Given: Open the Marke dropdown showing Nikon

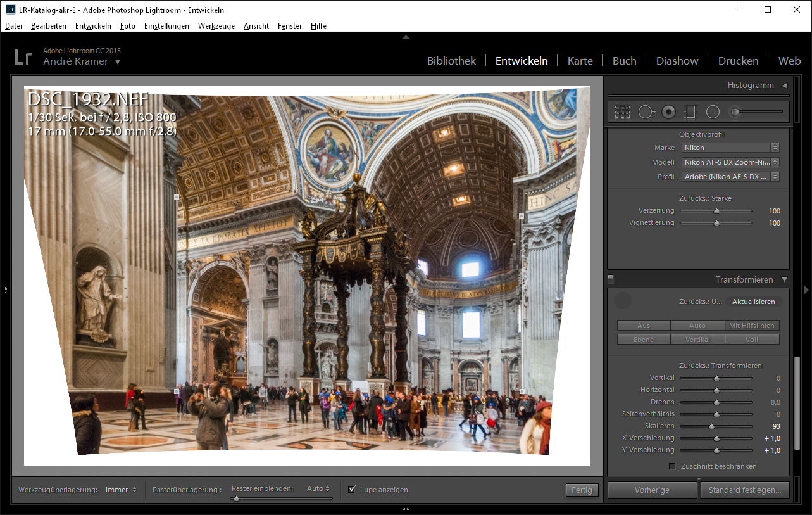Looking at the screenshot, I should (730, 148).
